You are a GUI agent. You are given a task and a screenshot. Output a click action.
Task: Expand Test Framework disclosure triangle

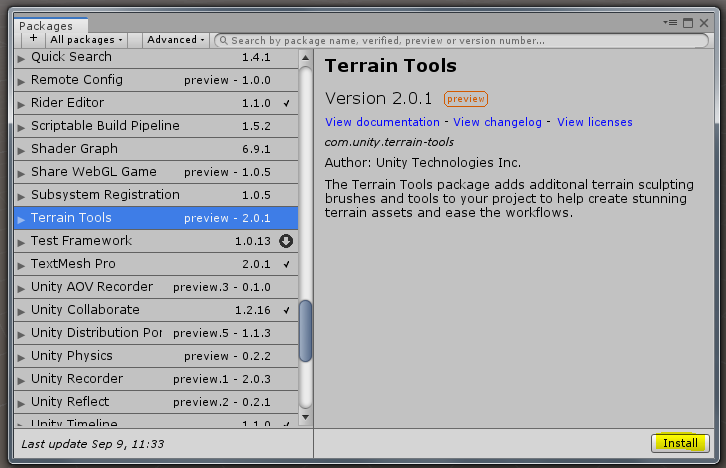click(21, 242)
